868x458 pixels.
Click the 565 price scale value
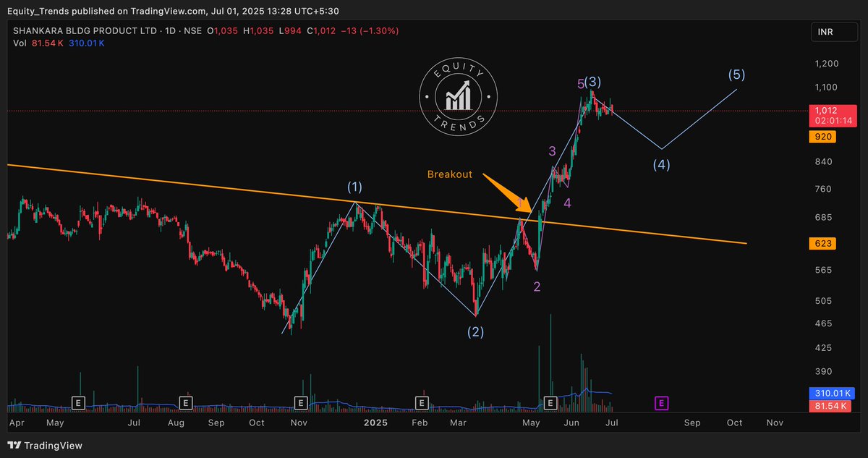[824, 271]
